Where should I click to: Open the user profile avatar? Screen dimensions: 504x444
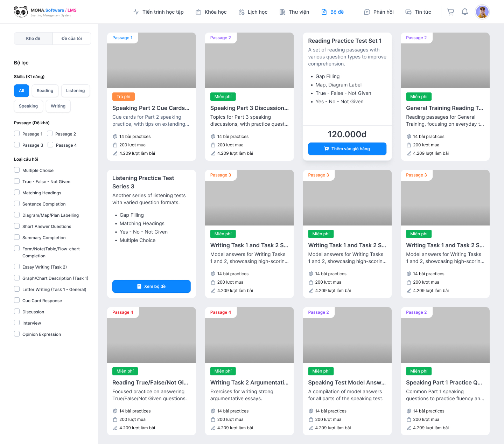point(482,12)
